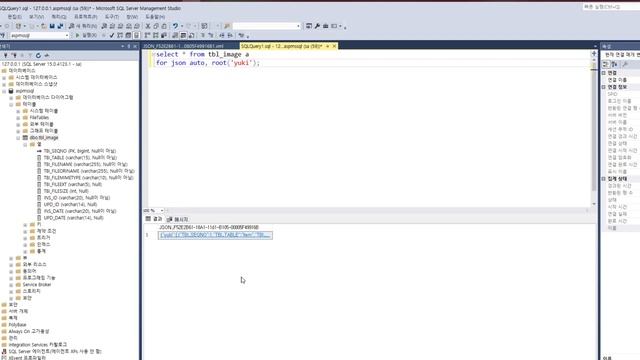Cut selection with the scissors icon

(x=148, y=26)
